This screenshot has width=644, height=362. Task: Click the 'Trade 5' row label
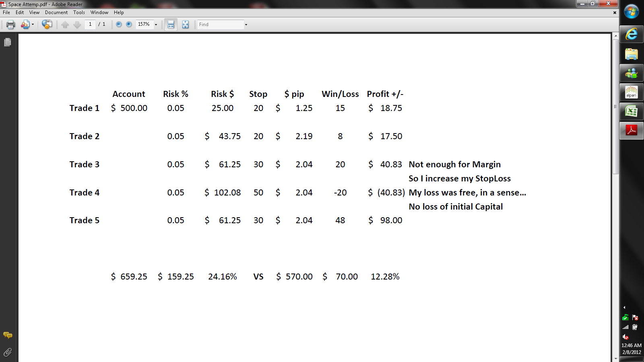tap(85, 220)
